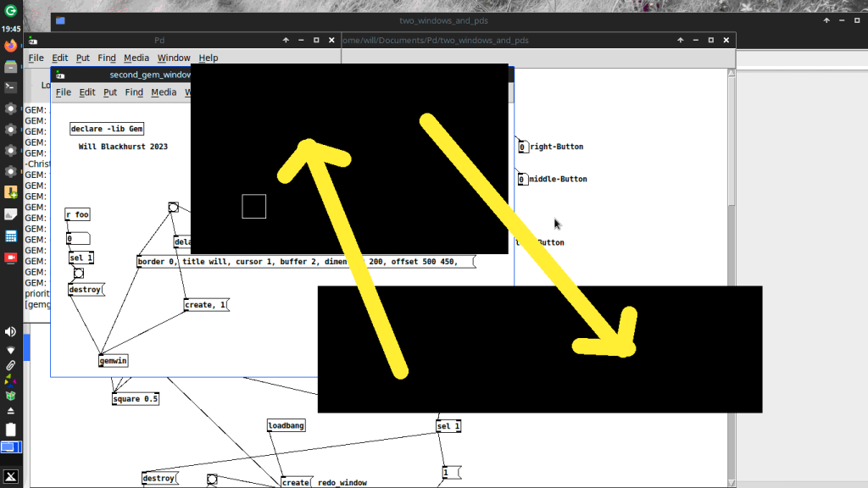Click the 'Will Blackhurst 2023' comment
Screen dimensions: 868x488
[x=123, y=147]
